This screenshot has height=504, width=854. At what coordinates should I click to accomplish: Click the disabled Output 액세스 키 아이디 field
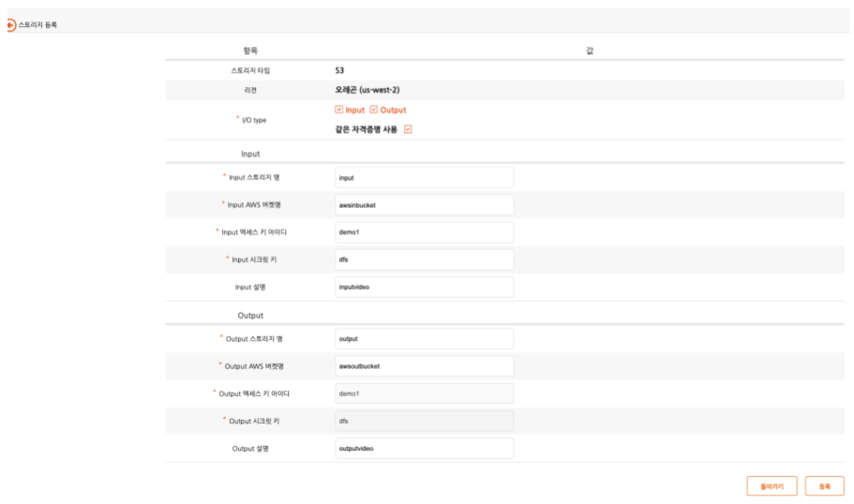(424, 393)
